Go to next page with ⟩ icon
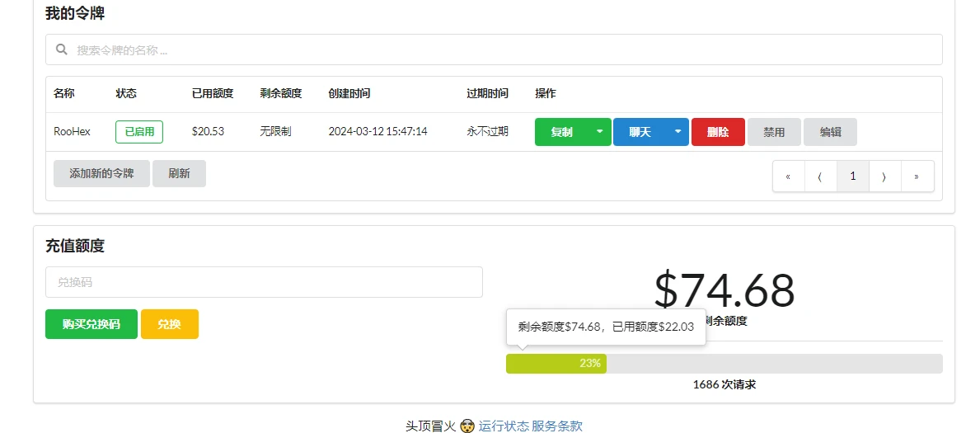Screen dimensions: 980x433 884,176
